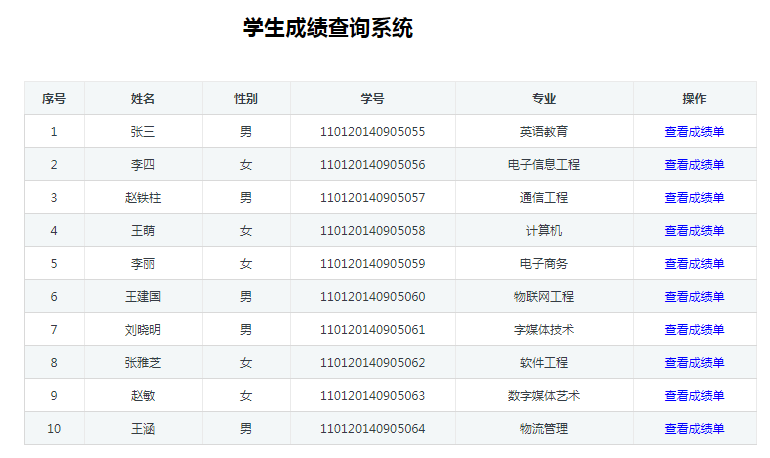The width and height of the screenshot is (770, 458).
Task: Click the 姓名 column header
Action: click(143, 99)
